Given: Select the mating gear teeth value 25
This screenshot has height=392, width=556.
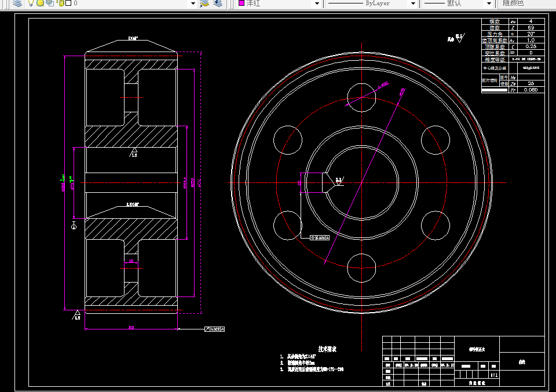Looking at the screenshot, I should (531, 83).
